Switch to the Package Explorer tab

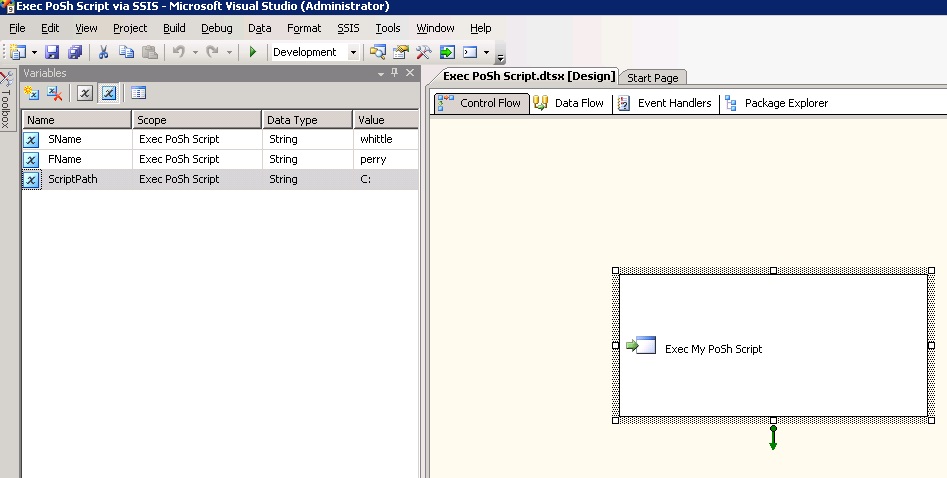[x=777, y=103]
